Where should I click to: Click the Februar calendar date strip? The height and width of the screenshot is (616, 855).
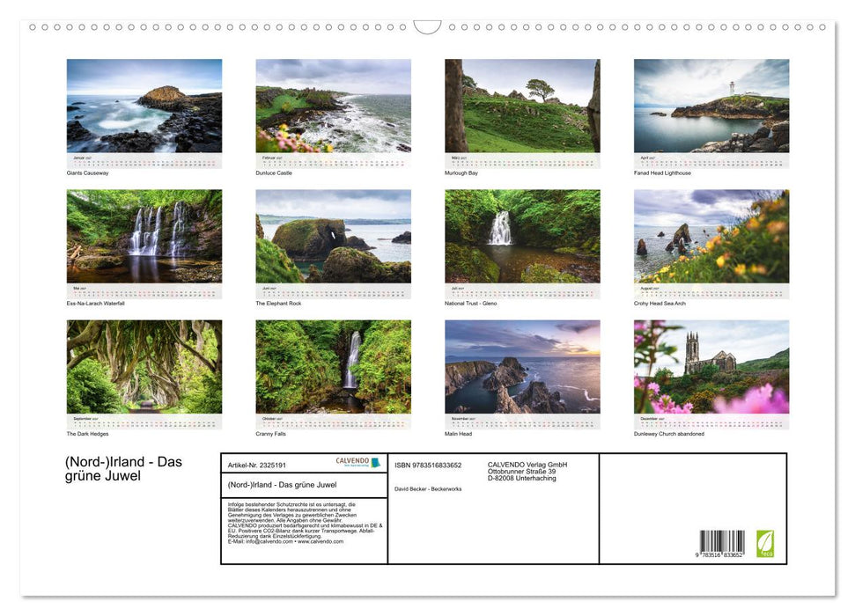pos(333,161)
